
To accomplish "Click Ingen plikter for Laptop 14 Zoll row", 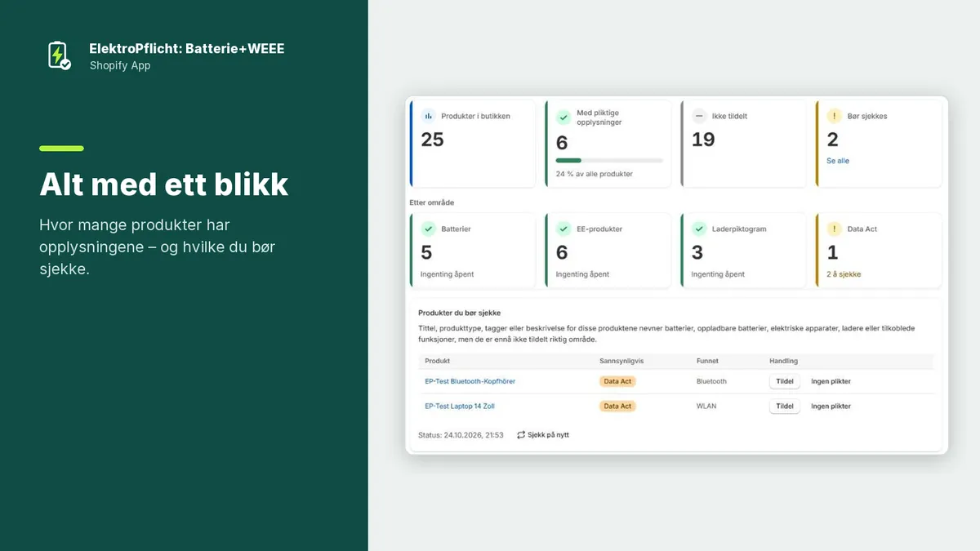I will pos(831,406).
